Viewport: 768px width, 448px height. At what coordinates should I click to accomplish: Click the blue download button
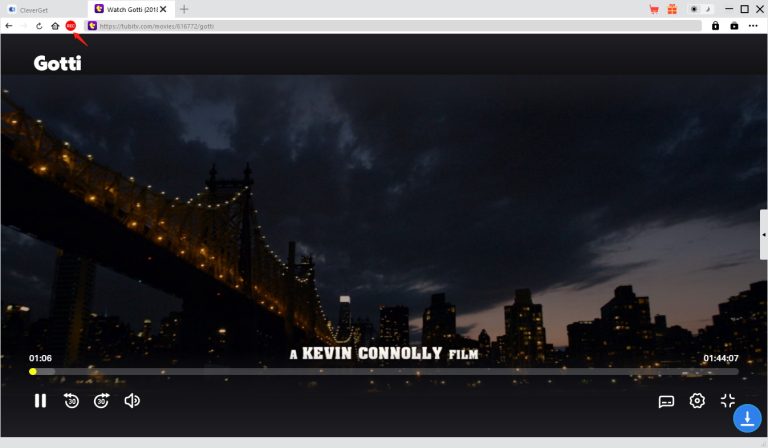click(x=747, y=418)
